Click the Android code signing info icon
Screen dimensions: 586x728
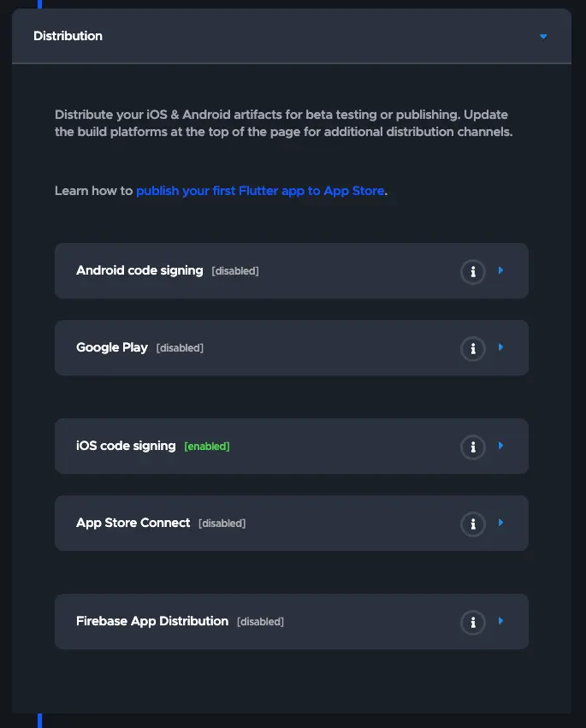coord(472,271)
